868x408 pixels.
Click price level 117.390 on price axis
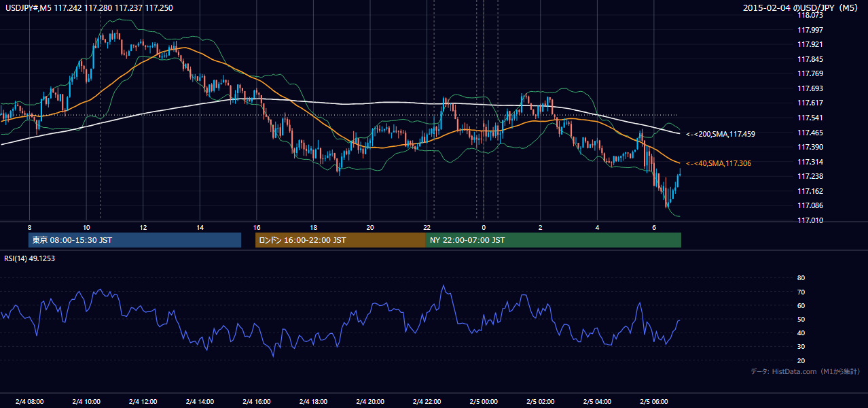pyautogui.click(x=811, y=147)
